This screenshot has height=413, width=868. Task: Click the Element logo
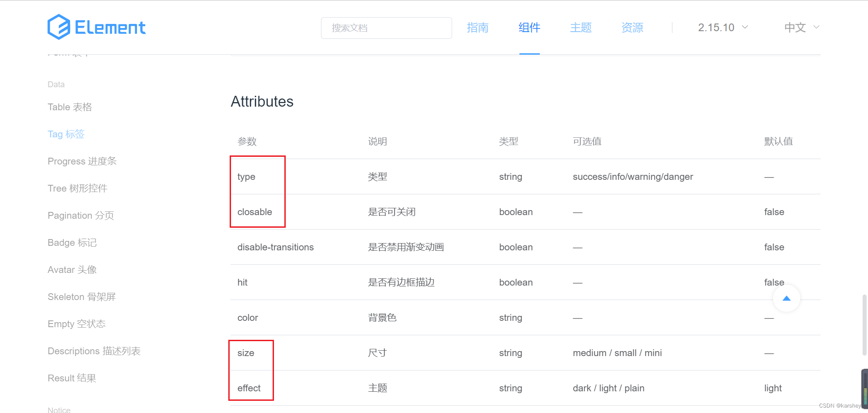tap(96, 27)
